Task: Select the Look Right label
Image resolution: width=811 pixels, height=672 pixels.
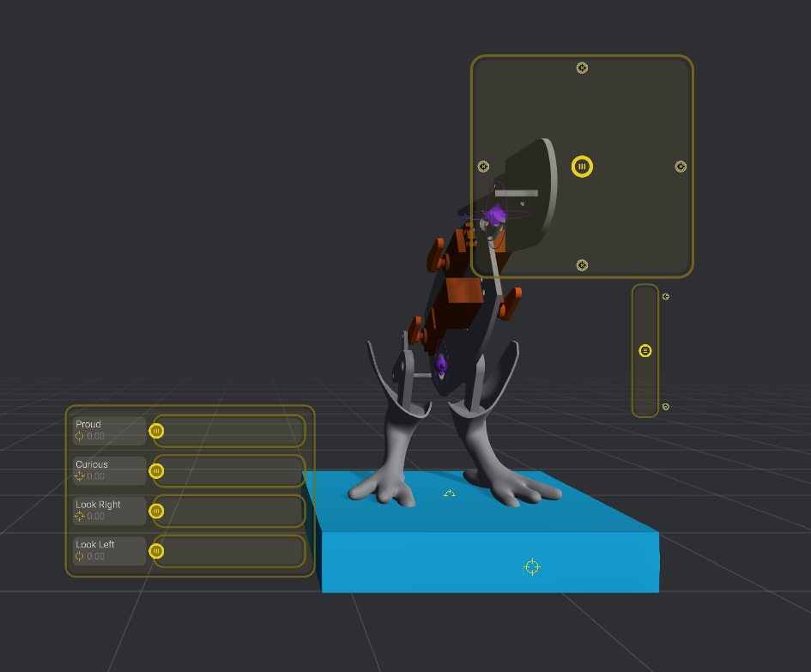Action: tap(98, 505)
